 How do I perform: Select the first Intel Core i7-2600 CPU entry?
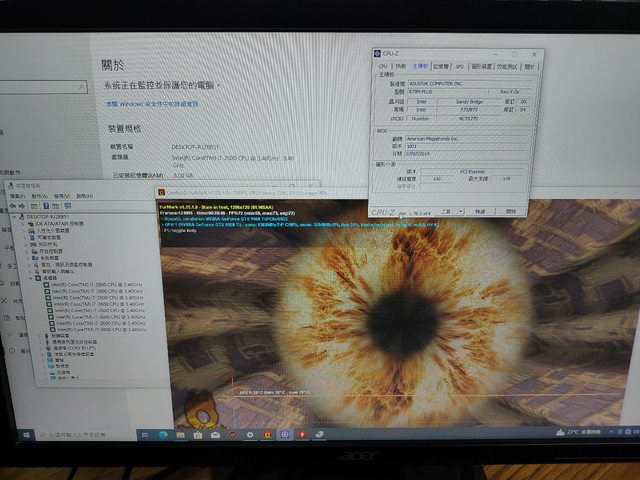(80, 285)
